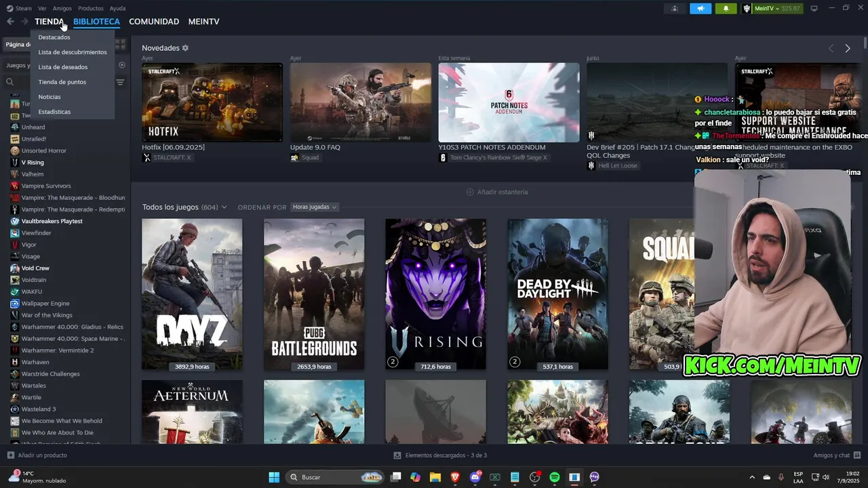Open Discord from the taskbar
The width and height of the screenshot is (868, 488).
pyautogui.click(x=475, y=477)
